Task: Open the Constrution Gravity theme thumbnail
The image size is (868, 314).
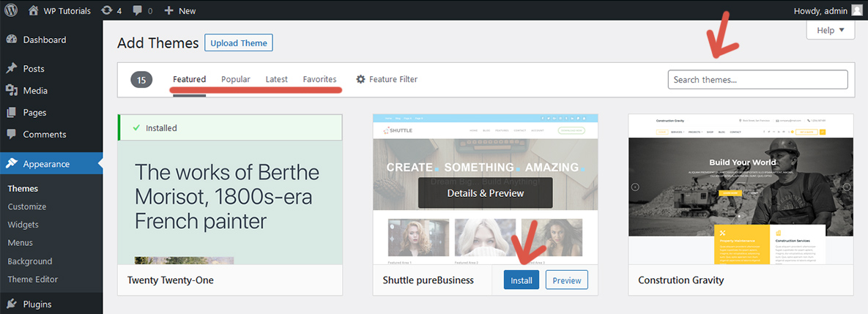Action: (x=741, y=189)
